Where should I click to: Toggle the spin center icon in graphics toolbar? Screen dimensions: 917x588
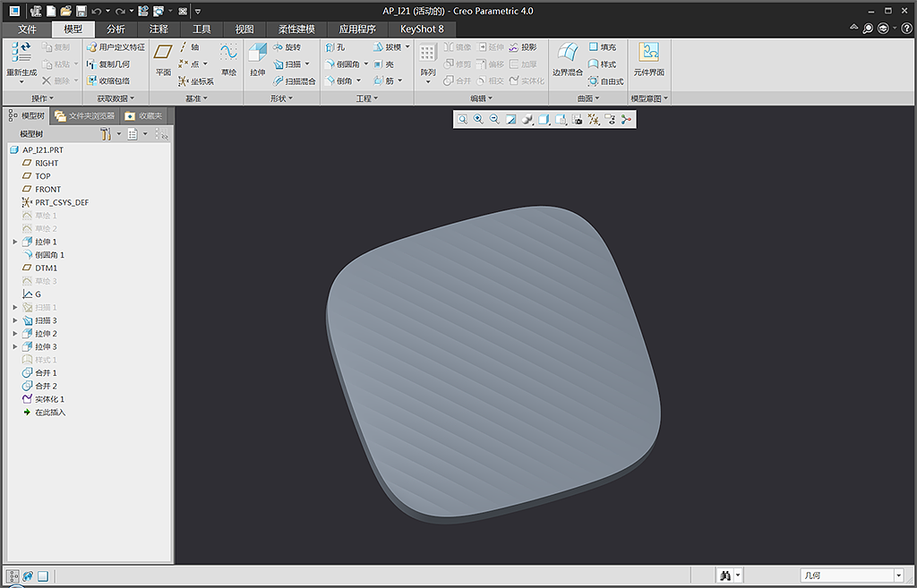[x=626, y=119]
